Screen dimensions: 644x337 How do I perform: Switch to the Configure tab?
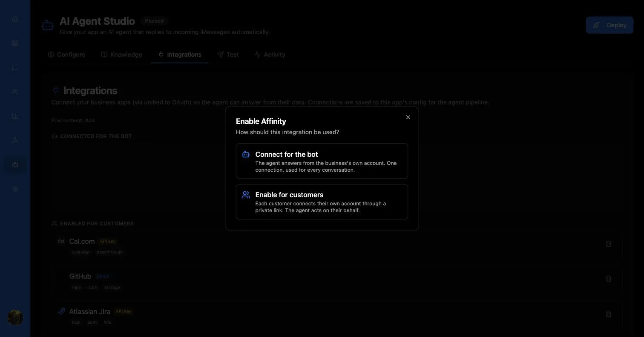click(66, 55)
